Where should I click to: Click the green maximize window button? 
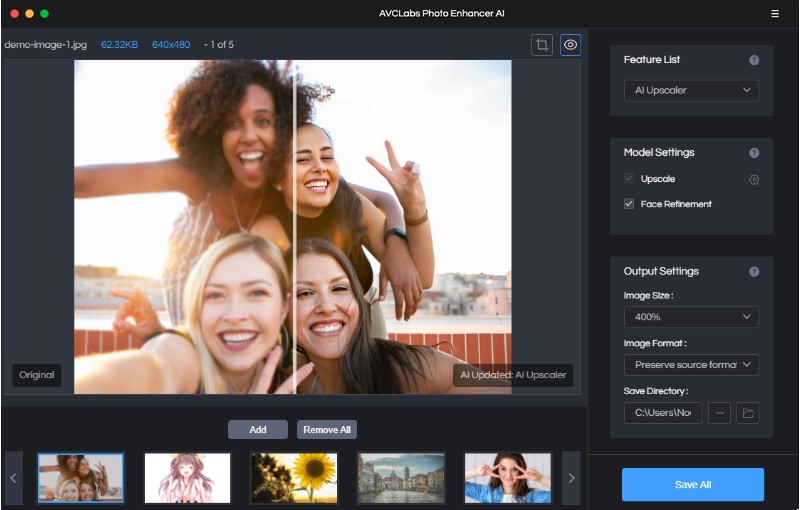[44, 14]
